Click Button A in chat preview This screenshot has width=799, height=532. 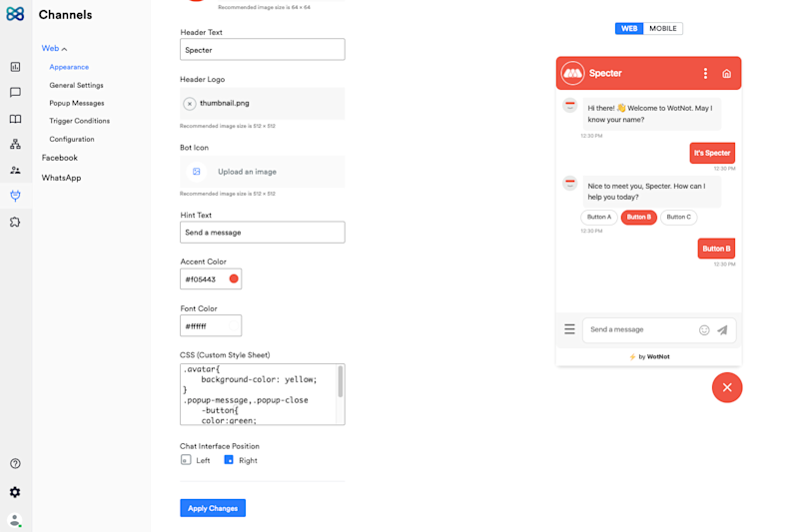[599, 217]
